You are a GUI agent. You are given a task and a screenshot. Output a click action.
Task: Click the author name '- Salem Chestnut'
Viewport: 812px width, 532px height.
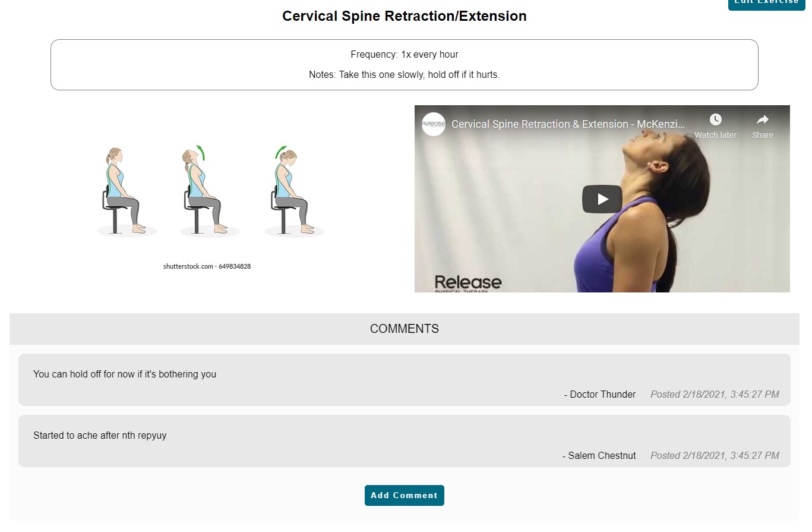[x=599, y=455]
